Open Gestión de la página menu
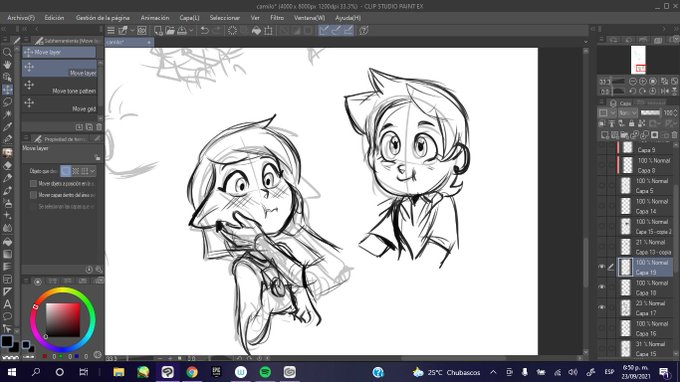Viewport: 680px width, 382px height. [103, 18]
